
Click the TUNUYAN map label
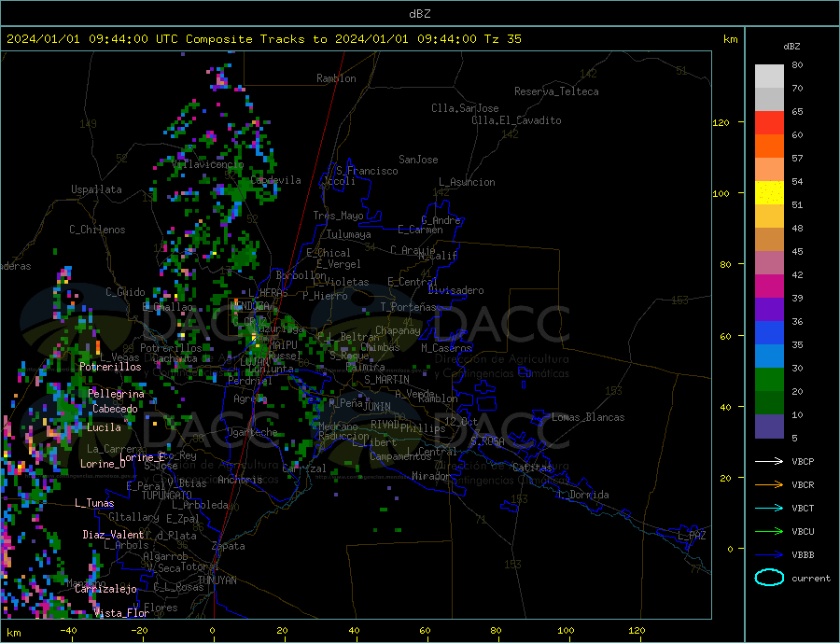217,580
